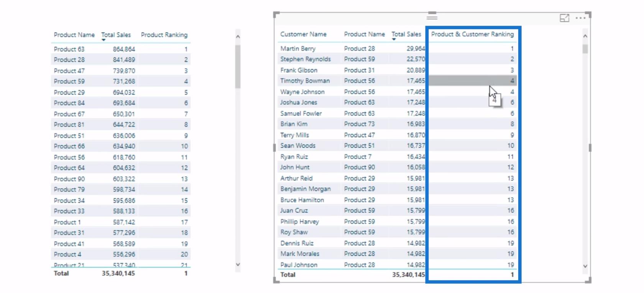Screen dimensions: 644x293
Task: Select Product 41 cell
Action: pyautogui.click(x=69, y=244)
